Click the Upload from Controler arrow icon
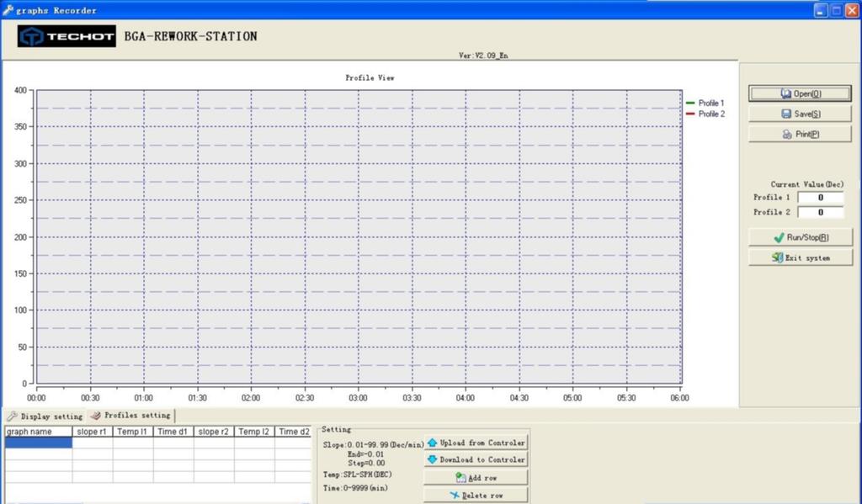Image resolution: width=862 pixels, height=504 pixels. [432, 443]
